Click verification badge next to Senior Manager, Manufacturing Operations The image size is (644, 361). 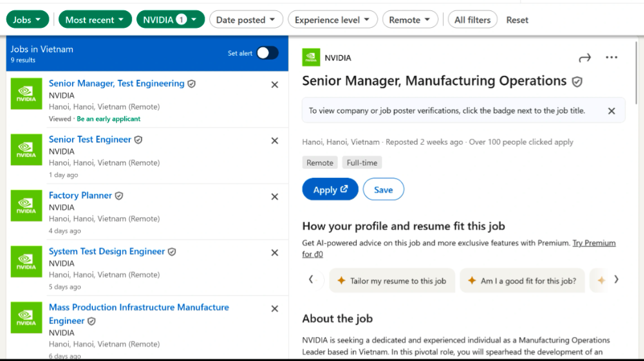pos(577,82)
